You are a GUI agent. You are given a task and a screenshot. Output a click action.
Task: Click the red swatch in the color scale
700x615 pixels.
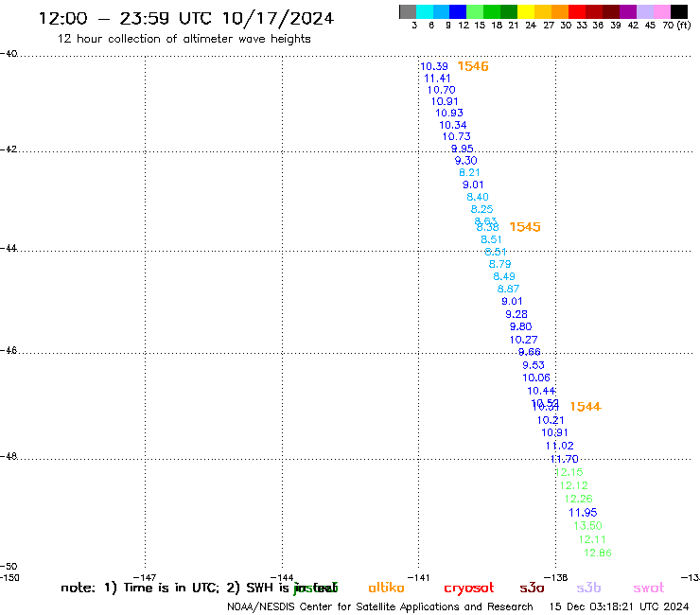[x=577, y=11]
